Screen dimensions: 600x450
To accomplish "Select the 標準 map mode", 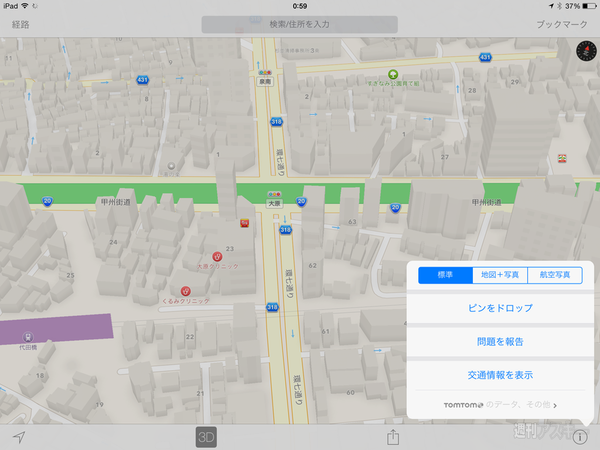I will [445, 275].
